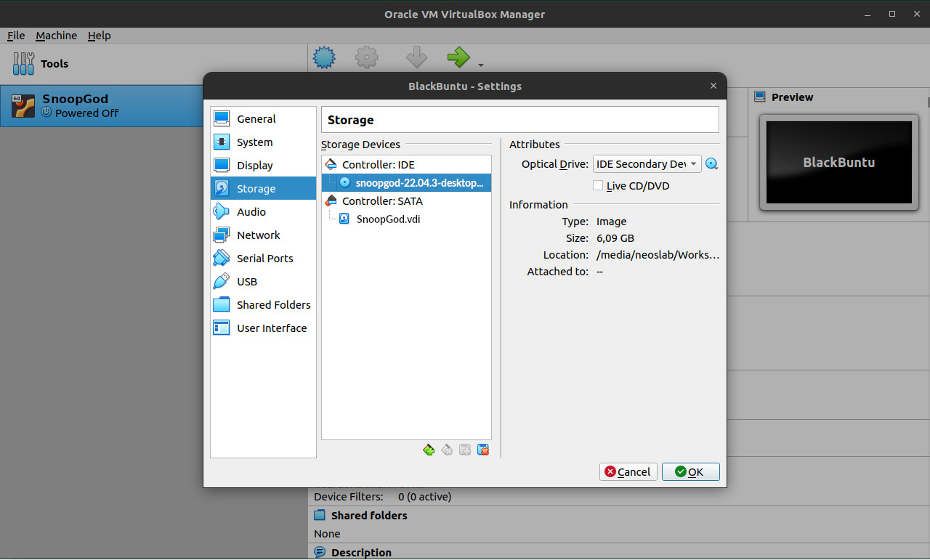Viewport: 930px width, 560px height.
Task: Open the Audio settings category
Action: coord(263,212)
